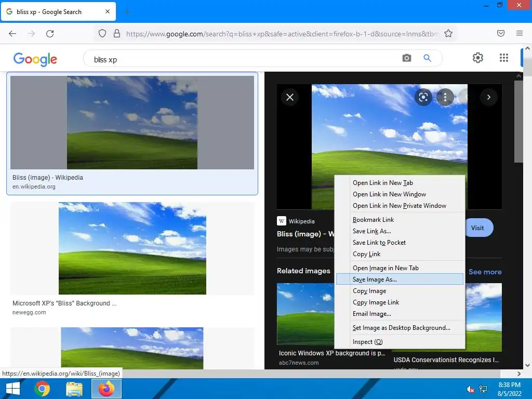
Task: Open the Save to Pocket toolbar icon
Action: 501,33
